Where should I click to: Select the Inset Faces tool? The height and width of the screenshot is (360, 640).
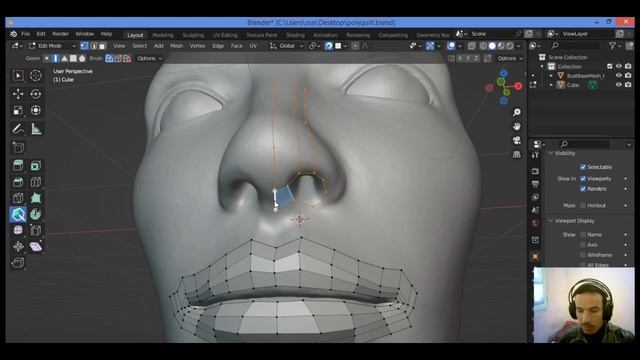pyautogui.click(x=36, y=165)
